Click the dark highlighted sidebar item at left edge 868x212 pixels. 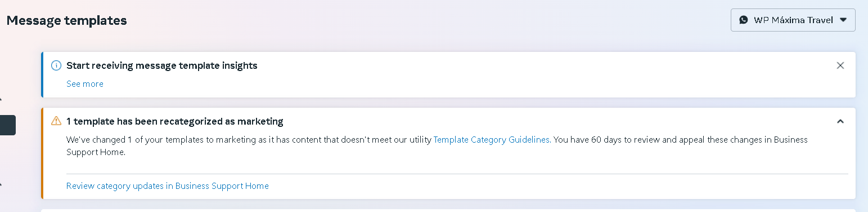(8, 125)
